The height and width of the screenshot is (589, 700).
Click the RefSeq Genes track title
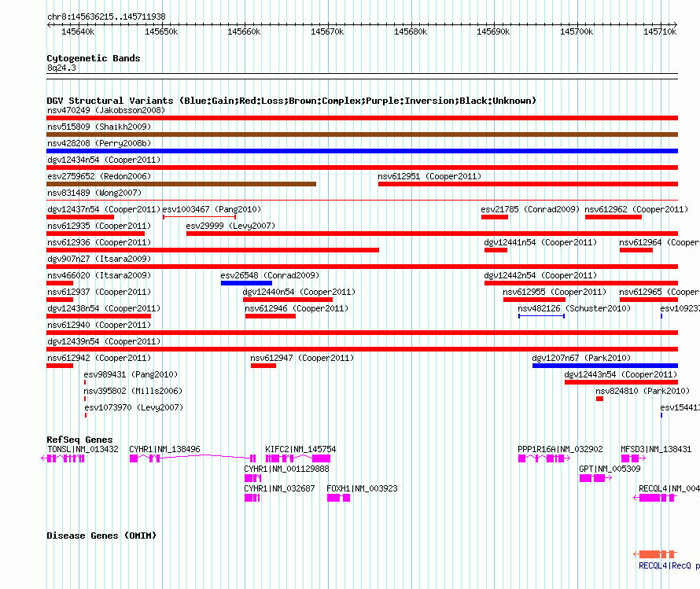[79, 440]
